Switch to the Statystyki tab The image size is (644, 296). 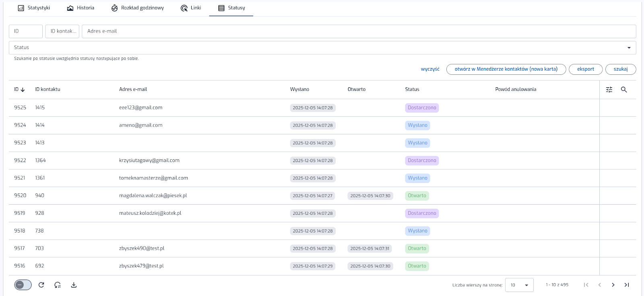tap(34, 8)
